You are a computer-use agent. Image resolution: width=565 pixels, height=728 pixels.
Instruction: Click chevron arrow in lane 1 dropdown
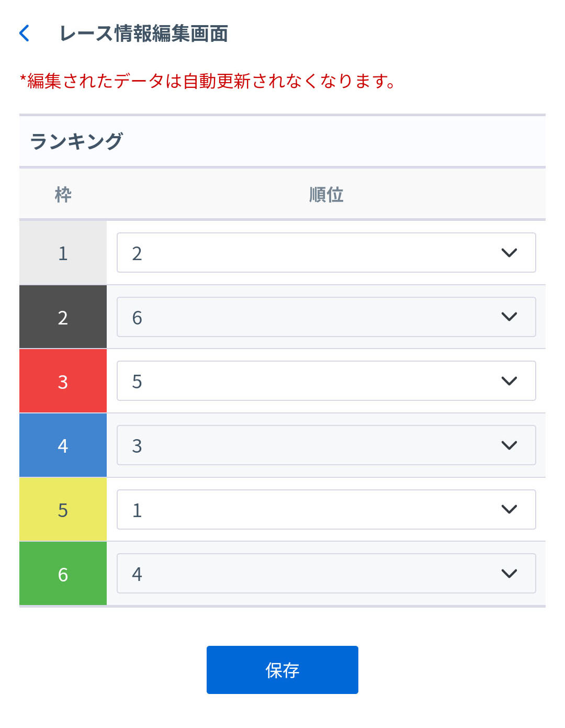pos(509,253)
